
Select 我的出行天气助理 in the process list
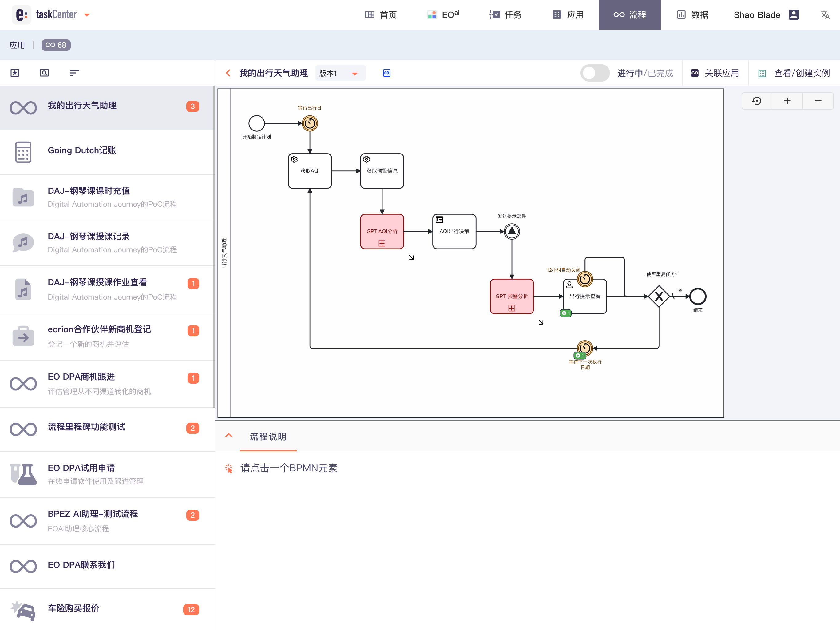[106, 108]
